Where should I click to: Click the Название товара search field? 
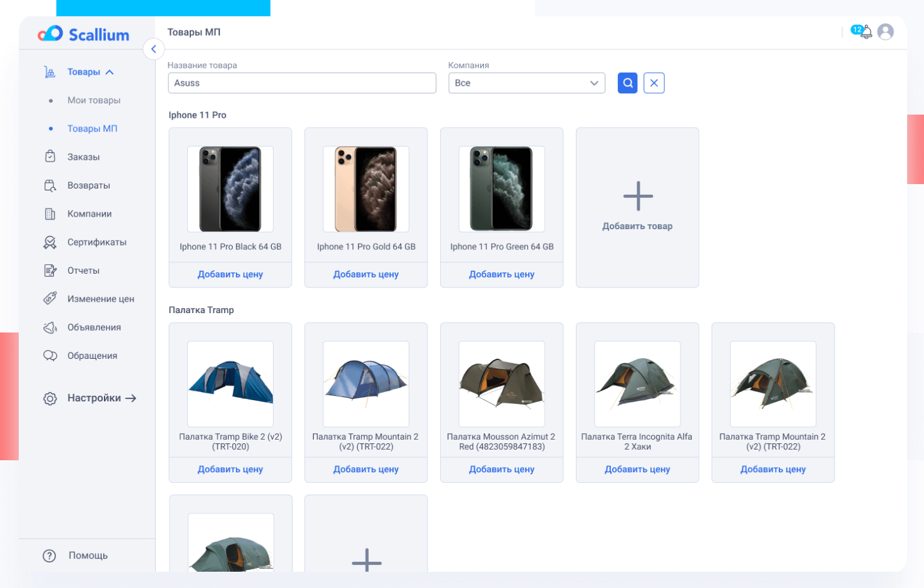coord(302,83)
